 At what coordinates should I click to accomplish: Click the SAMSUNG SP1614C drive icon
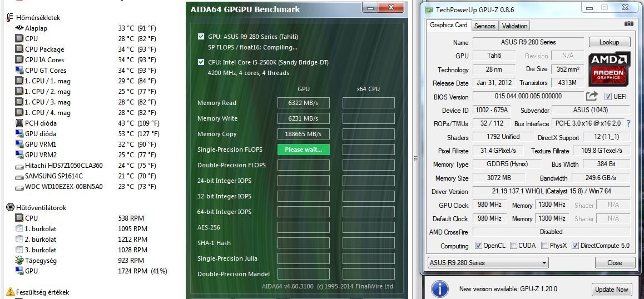(x=19, y=176)
